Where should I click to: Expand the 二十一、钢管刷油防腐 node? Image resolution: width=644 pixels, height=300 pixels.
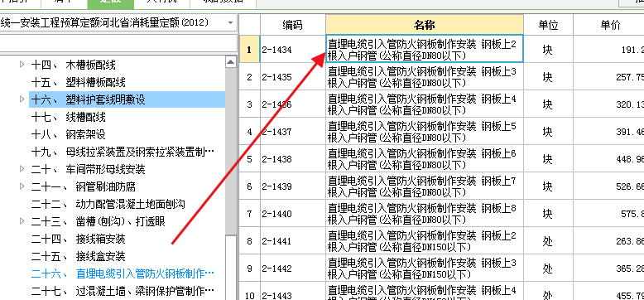[22, 186]
